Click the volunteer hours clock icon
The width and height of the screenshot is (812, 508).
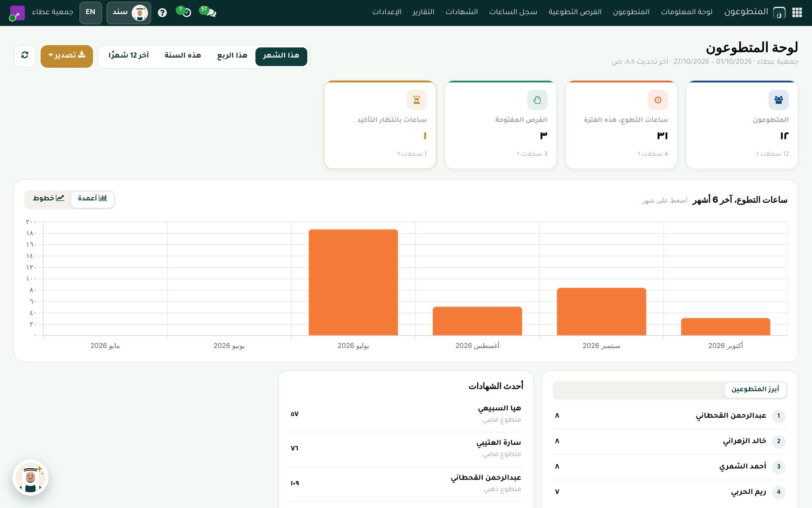click(x=658, y=100)
